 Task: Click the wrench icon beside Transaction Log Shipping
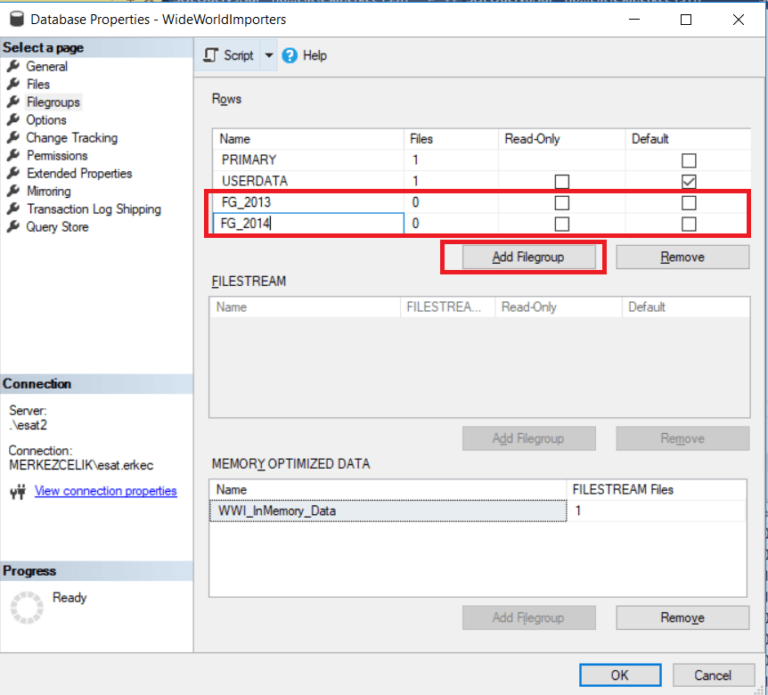13,209
